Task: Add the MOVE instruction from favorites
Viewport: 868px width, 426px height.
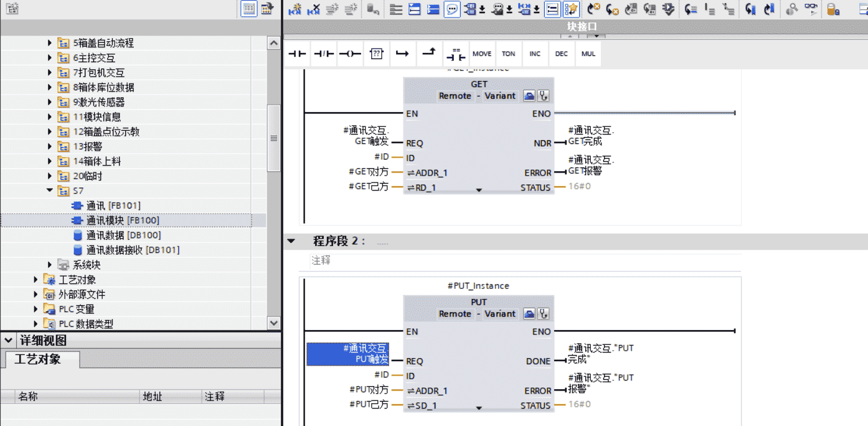Action: tap(481, 54)
